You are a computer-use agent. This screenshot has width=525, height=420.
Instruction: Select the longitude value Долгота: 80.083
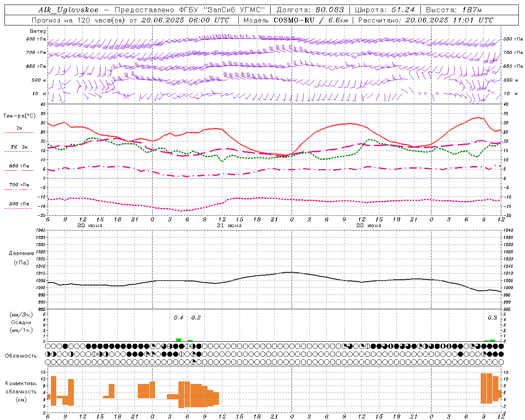311,10
